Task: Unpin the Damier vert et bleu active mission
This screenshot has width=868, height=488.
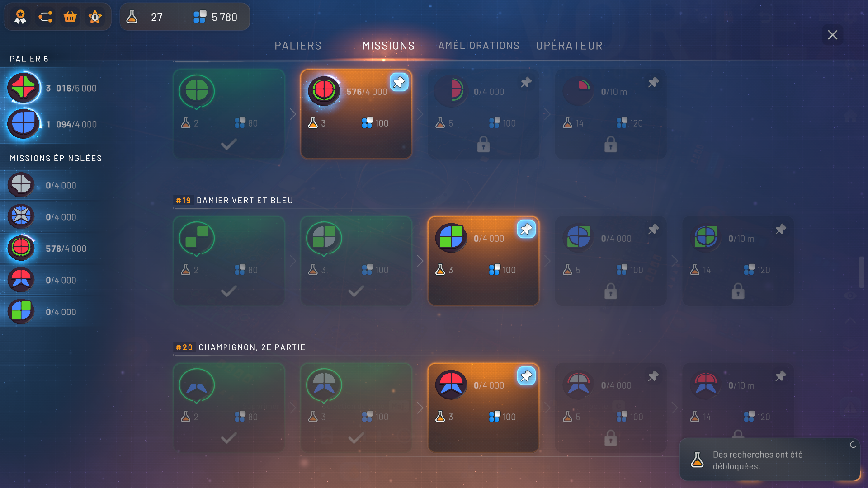Action: (x=526, y=229)
